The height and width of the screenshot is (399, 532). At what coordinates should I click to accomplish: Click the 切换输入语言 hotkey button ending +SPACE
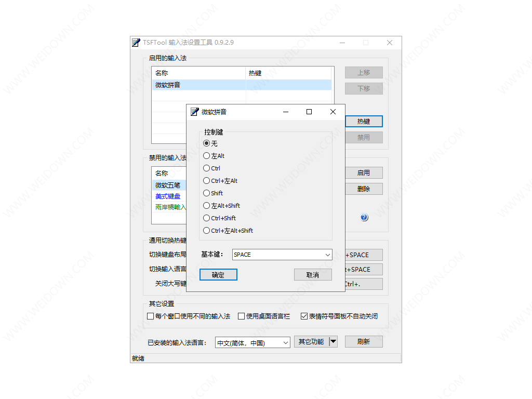(x=364, y=270)
